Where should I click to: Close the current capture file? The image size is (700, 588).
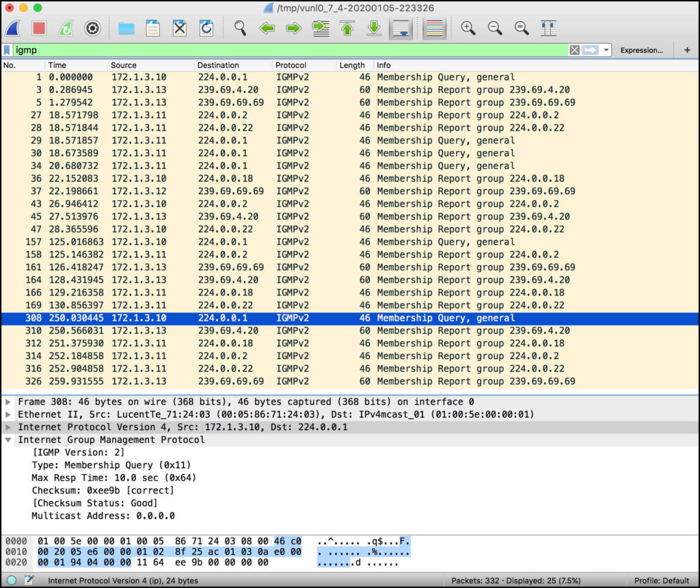179,28
